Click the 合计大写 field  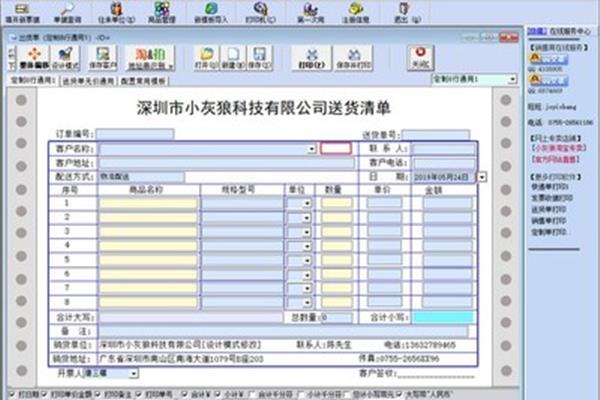(x=190, y=317)
